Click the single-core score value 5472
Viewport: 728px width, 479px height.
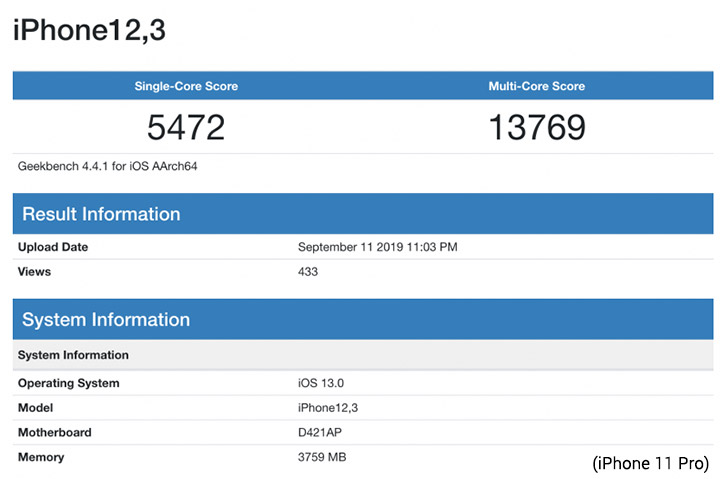pyautogui.click(x=186, y=127)
